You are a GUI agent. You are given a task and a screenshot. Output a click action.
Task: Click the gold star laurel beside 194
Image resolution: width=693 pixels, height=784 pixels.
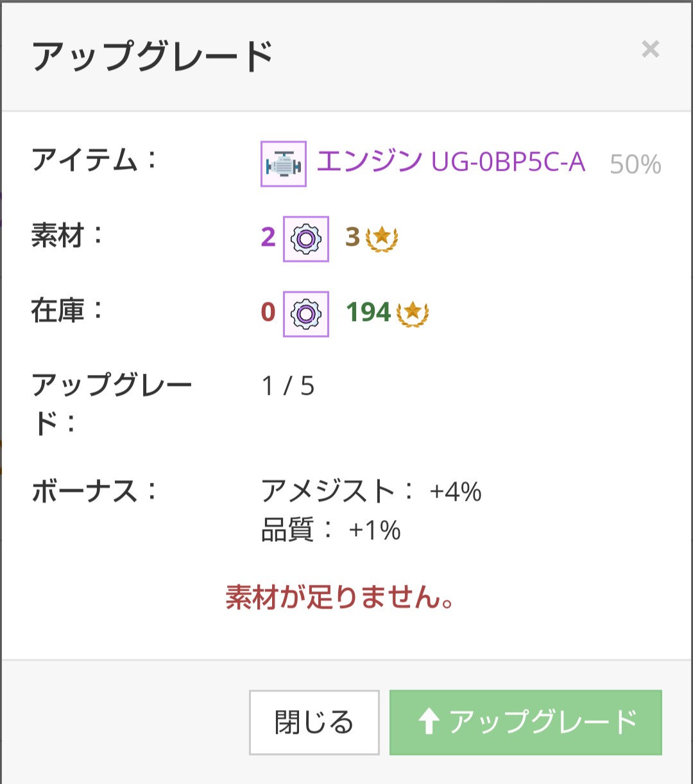point(413,313)
